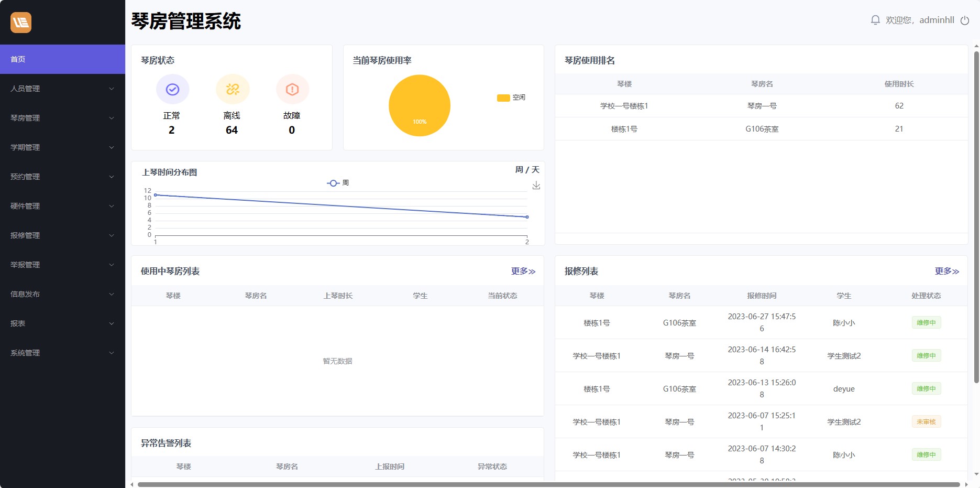Click the 正常 status check icon
Viewport: 980px width, 488px height.
pos(172,90)
